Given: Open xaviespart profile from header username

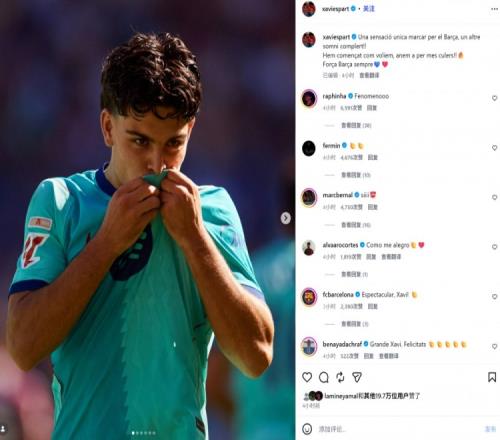Looking at the screenshot, I should coord(336,9).
